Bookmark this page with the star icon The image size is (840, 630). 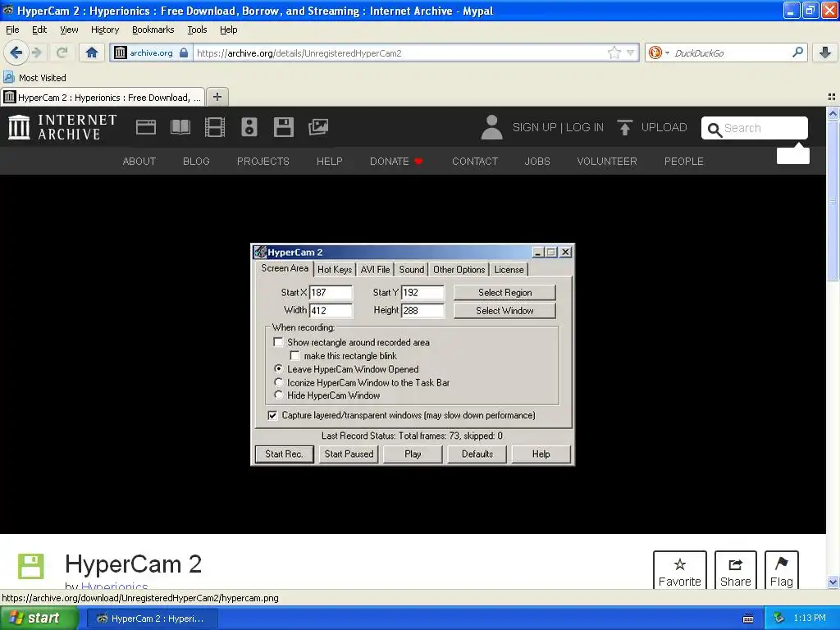(614, 52)
